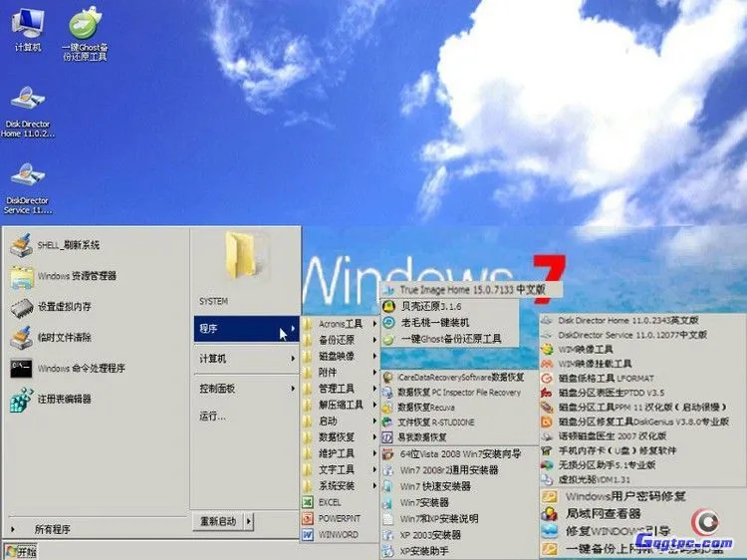Launch 老毛桃一键装机
Image resolution: width=747 pixels, height=560 pixels.
pos(450,323)
